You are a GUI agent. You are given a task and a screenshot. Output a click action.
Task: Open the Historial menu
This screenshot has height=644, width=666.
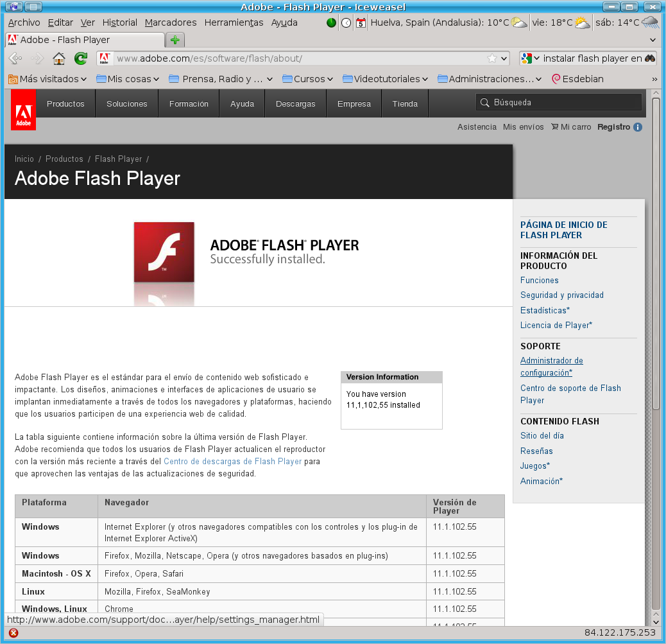coord(120,22)
